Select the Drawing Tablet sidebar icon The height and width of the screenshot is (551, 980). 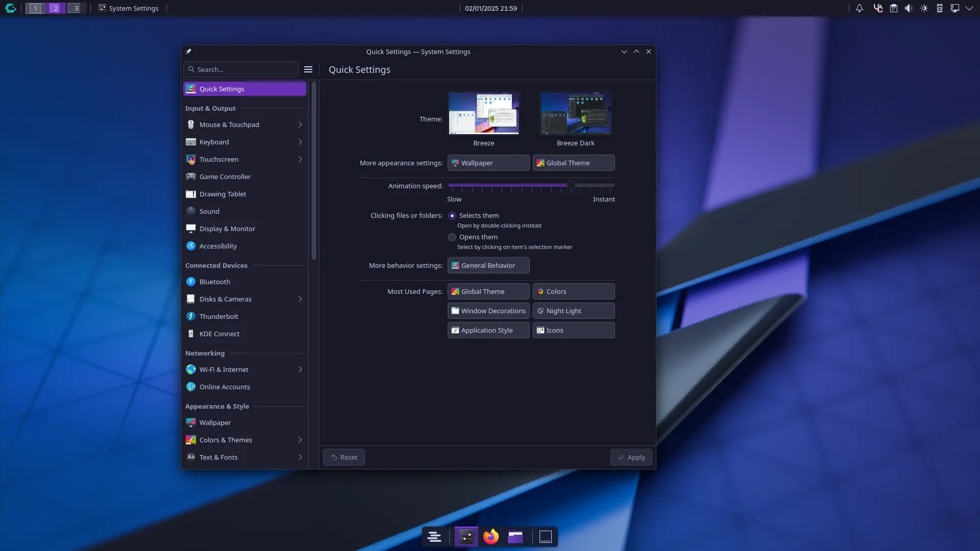[191, 194]
